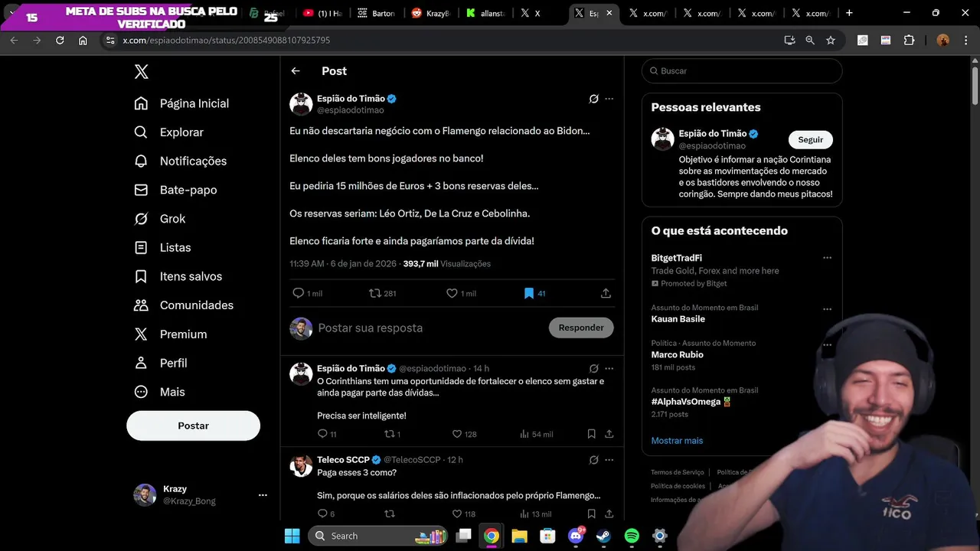This screenshot has width=980, height=551.
Task: Open Steam from the taskbar
Action: 604,536
